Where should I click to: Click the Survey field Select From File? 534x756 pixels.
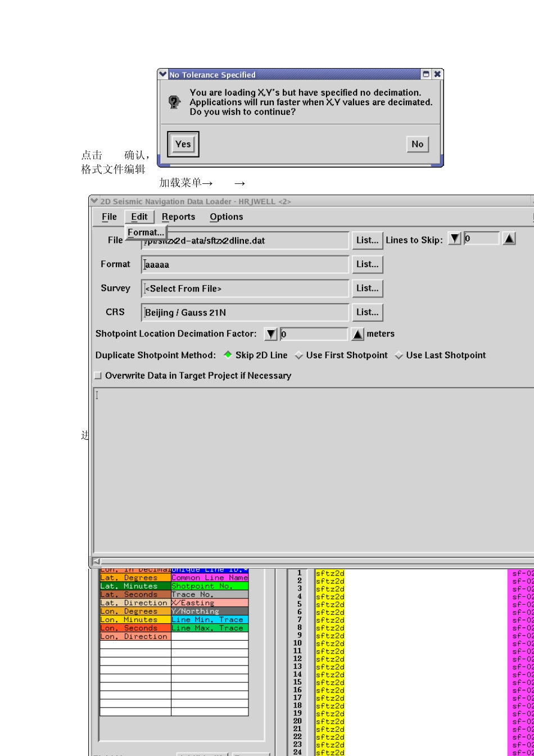pyautogui.click(x=245, y=289)
